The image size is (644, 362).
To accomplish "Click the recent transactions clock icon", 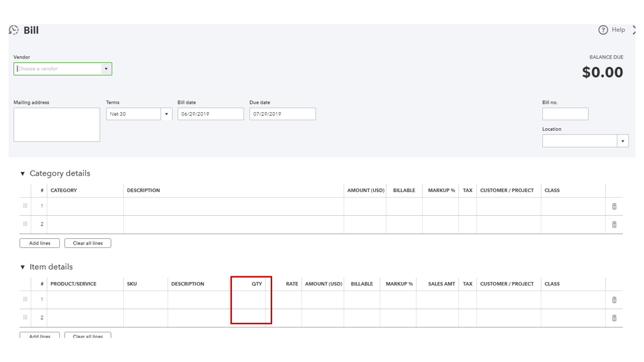I will coord(14,30).
